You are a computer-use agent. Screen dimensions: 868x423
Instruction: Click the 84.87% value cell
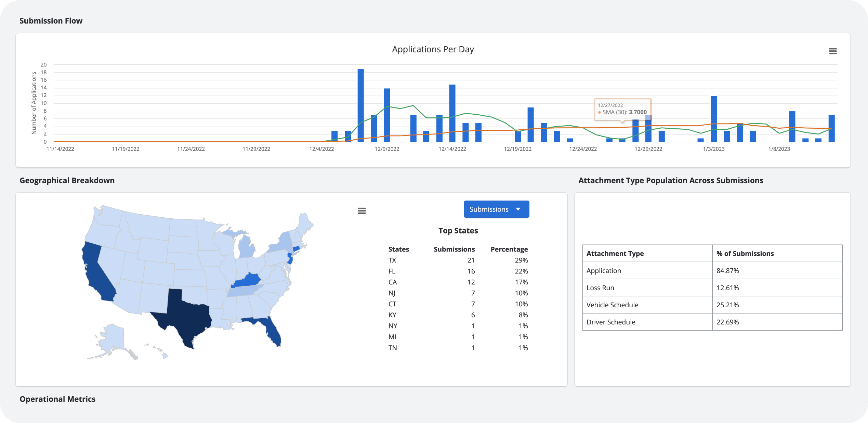click(777, 270)
